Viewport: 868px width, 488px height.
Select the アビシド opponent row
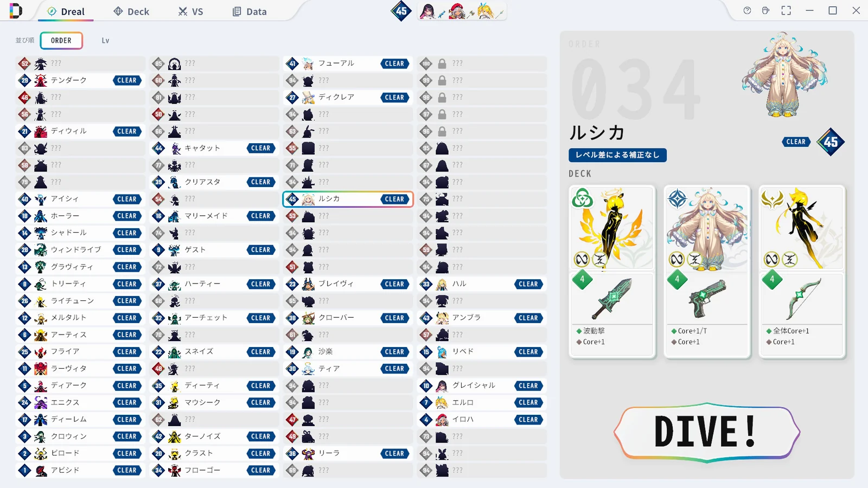point(80,470)
